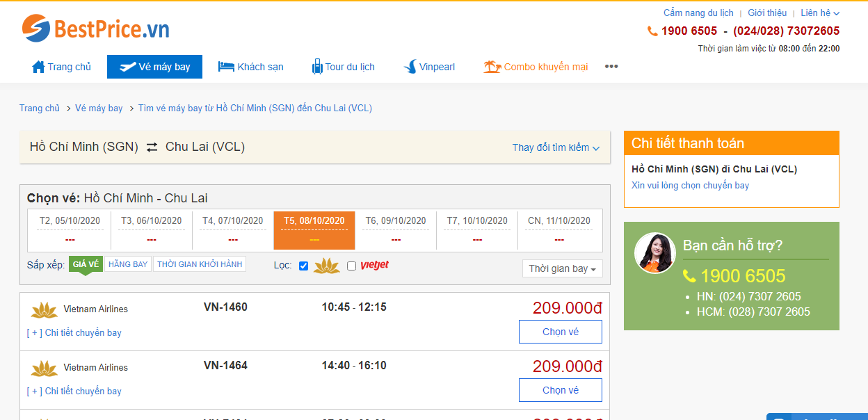Select date tab T2, 05/10/2020

click(x=70, y=230)
